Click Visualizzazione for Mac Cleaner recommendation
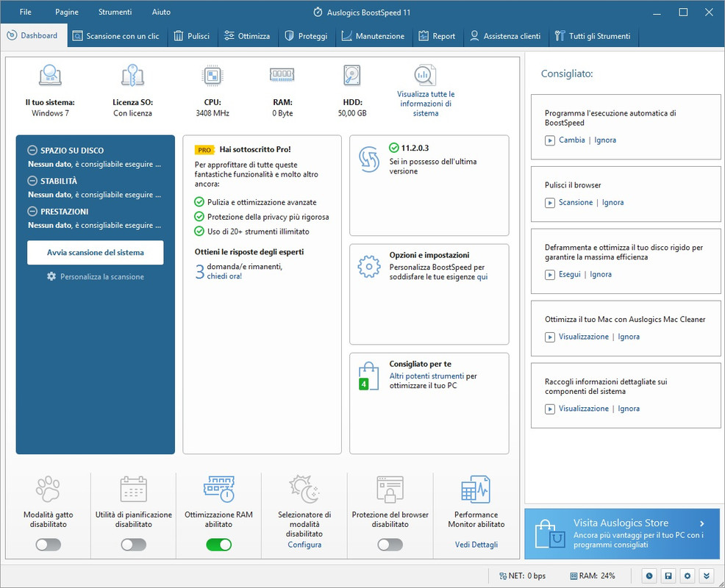The image size is (725, 588). [584, 337]
